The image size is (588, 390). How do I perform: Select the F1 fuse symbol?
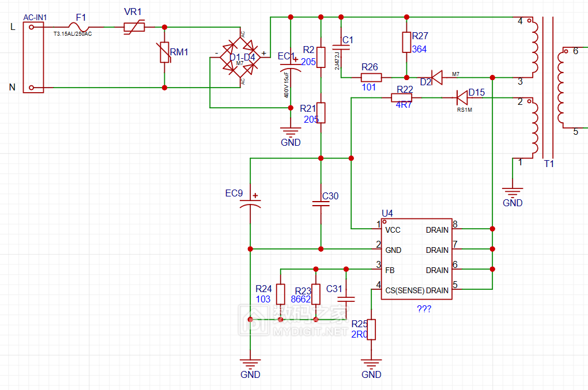pyautogui.click(x=79, y=26)
